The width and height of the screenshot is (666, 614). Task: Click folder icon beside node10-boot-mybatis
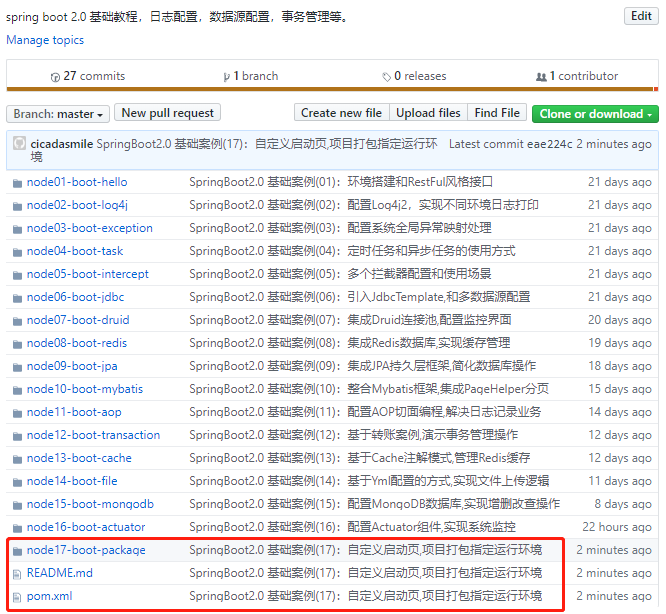point(17,390)
